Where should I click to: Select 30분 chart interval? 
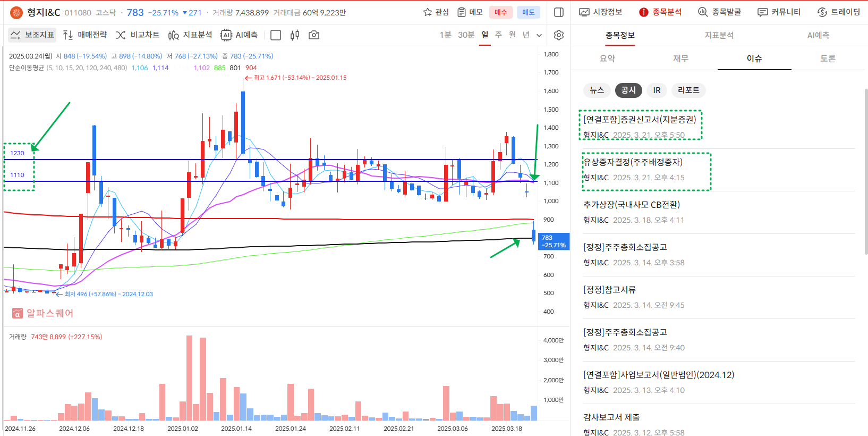click(466, 35)
